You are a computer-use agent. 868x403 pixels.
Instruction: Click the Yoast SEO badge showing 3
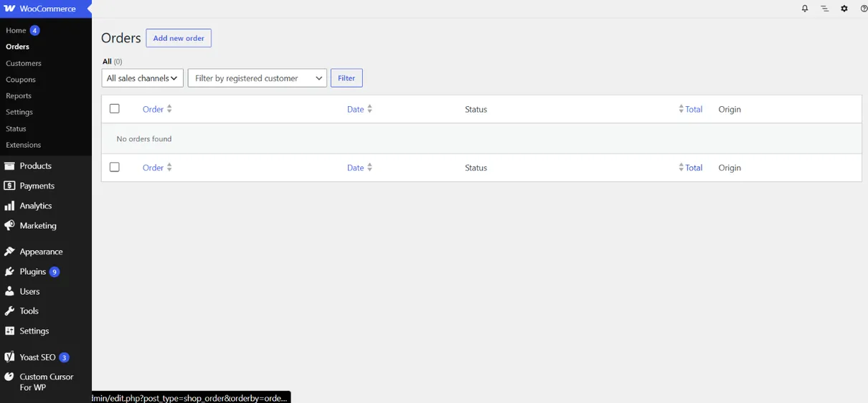[64, 357]
